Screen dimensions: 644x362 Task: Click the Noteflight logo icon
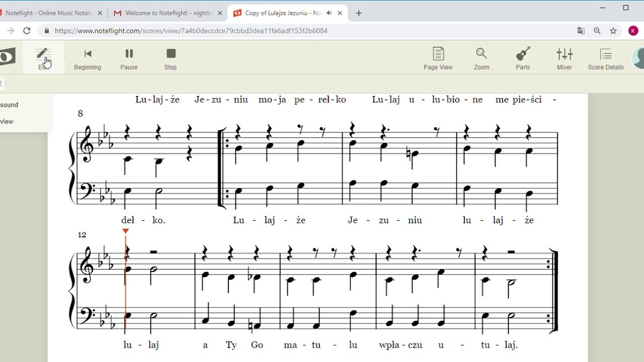[8, 57]
